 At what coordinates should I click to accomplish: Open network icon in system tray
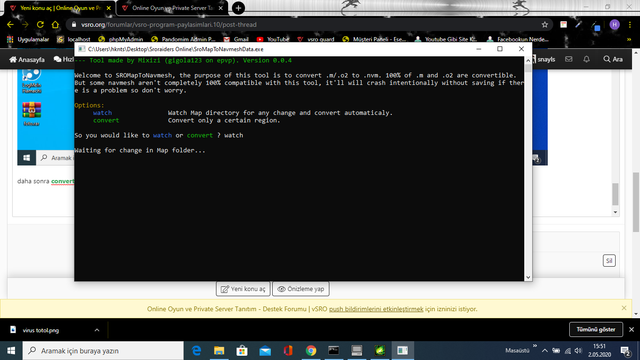[x=567, y=351]
